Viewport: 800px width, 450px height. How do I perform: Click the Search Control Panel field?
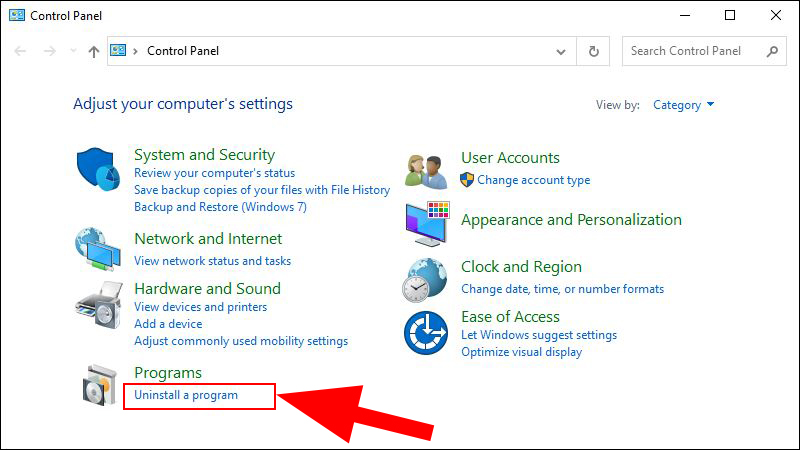704,51
